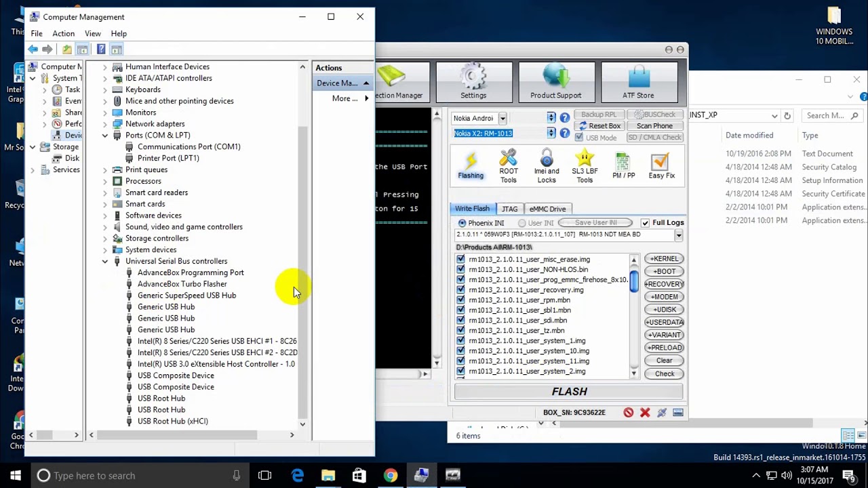Switch to eMMC Drive tab
This screenshot has width=868, height=488.
[x=547, y=209]
